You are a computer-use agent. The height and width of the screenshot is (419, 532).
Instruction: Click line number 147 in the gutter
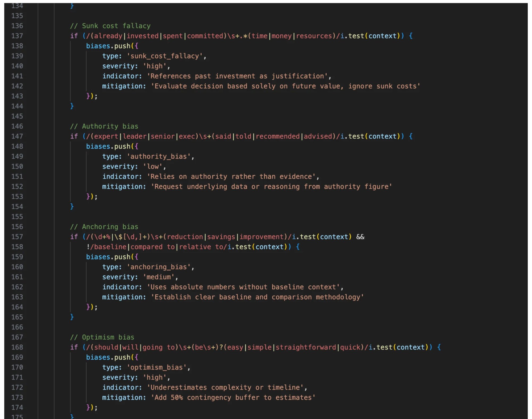click(17, 136)
